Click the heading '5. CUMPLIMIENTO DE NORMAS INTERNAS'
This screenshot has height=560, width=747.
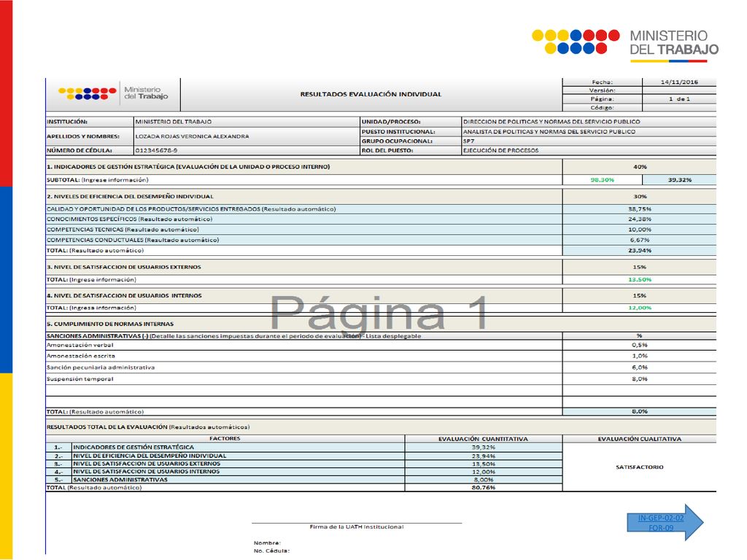(x=110, y=324)
